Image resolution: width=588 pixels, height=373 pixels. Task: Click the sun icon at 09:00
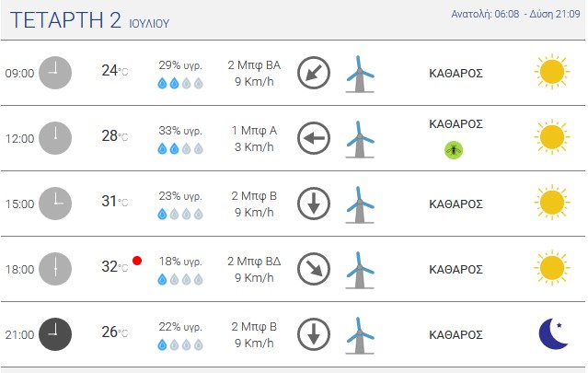point(552,72)
